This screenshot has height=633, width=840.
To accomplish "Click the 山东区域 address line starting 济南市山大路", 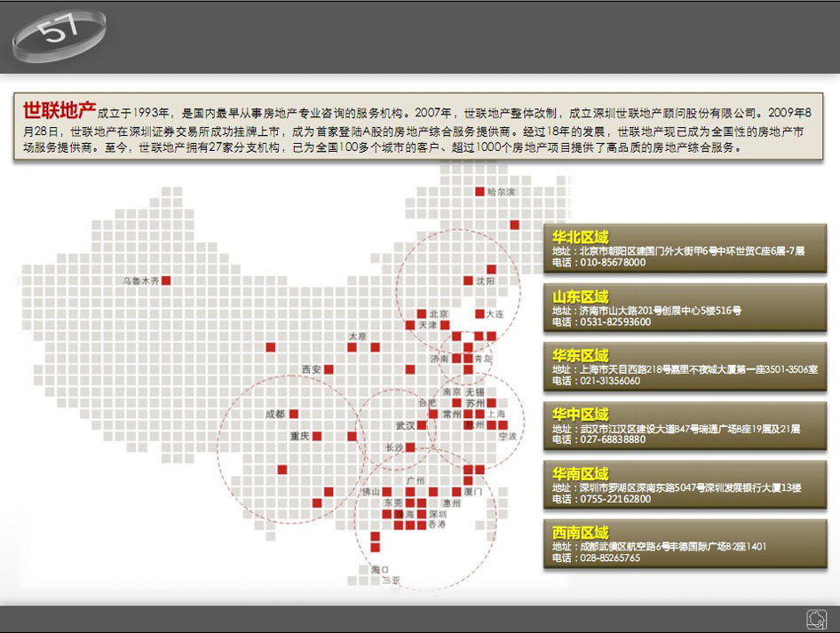I will (661, 311).
